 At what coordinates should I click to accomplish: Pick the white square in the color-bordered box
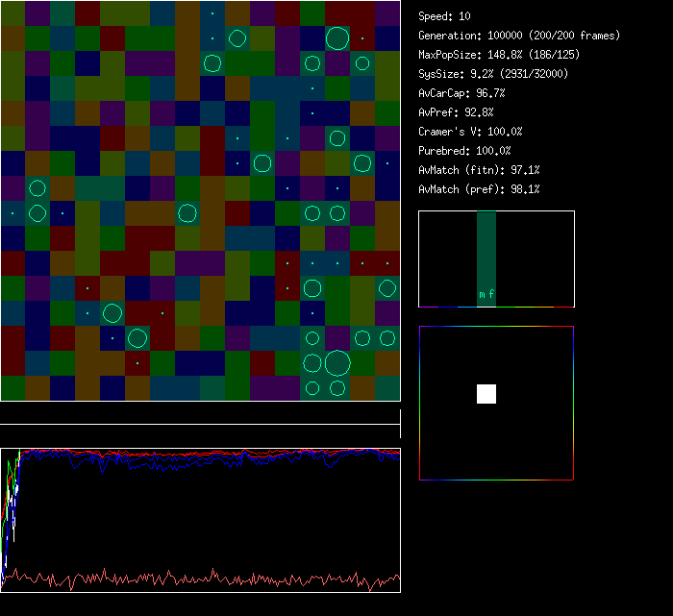pyautogui.click(x=486, y=393)
